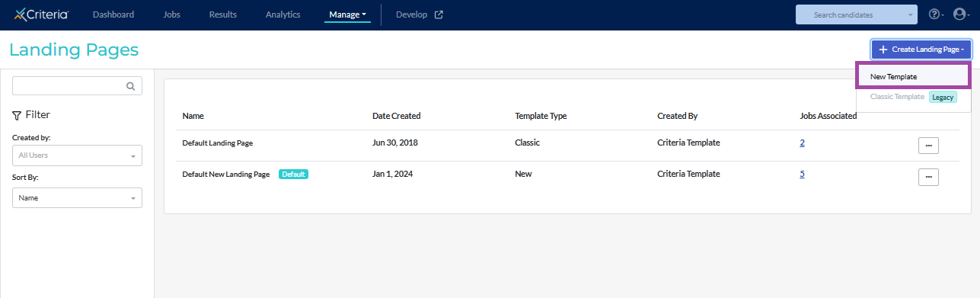Image resolution: width=980 pixels, height=298 pixels.
Task: Open the help question mark icon
Action: pos(934,14)
